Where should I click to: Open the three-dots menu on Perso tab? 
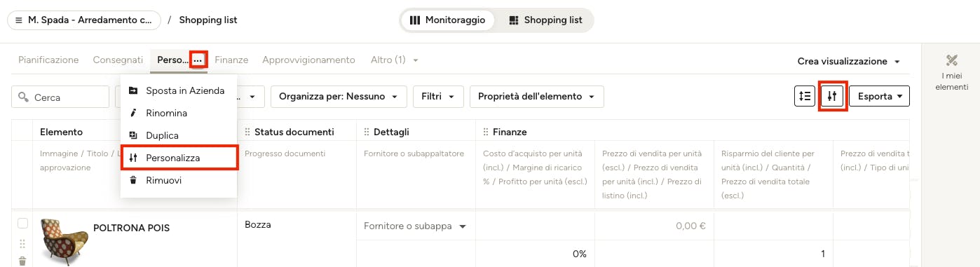click(198, 60)
